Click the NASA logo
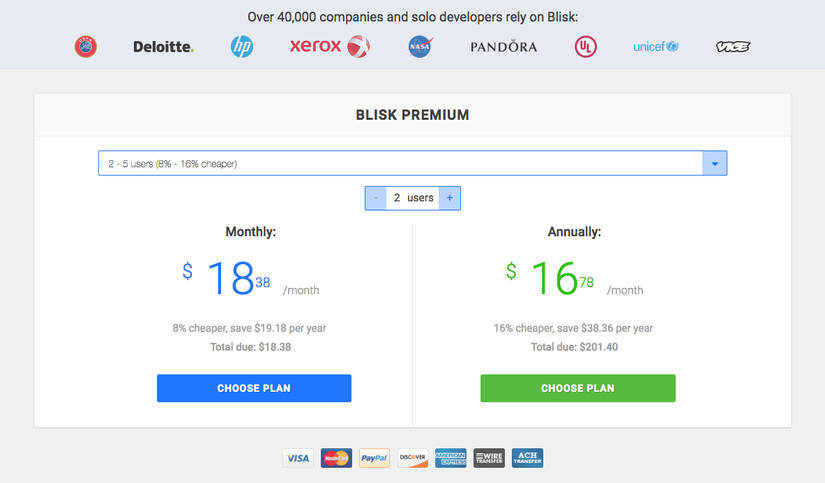Image resolution: width=825 pixels, height=483 pixels. (420, 46)
